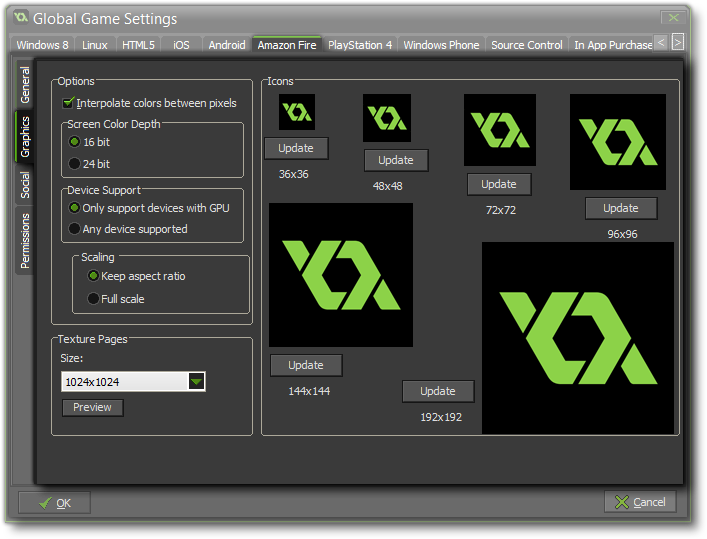The width and height of the screenshot is (707, 539).
Task: Open the texture page size dropdown
Action: click(x=196, y=381)
